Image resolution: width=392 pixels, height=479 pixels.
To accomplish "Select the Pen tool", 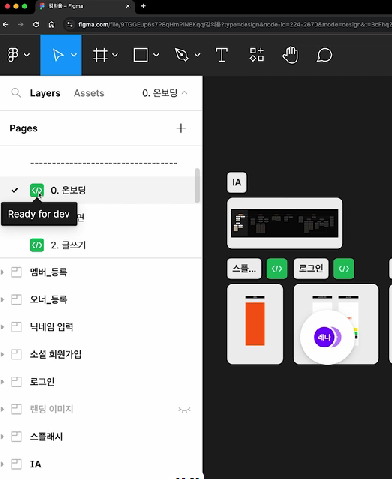I will coord(182,55).
